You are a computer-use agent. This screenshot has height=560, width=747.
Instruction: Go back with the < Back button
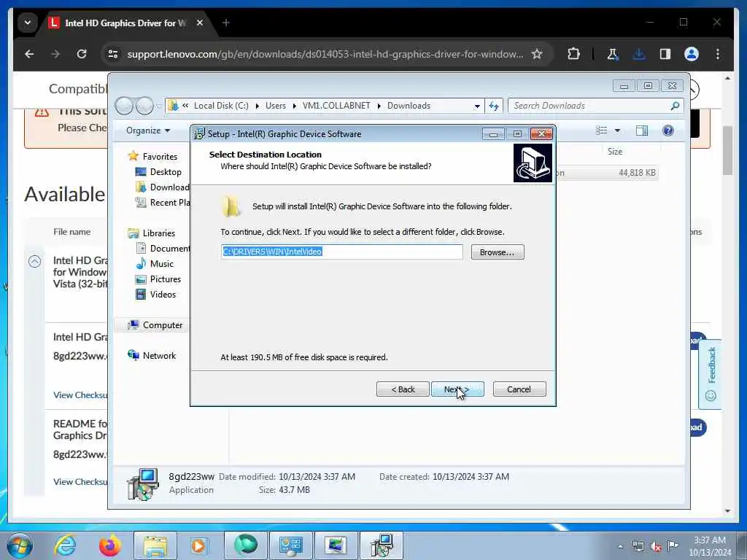pos(403,389)
